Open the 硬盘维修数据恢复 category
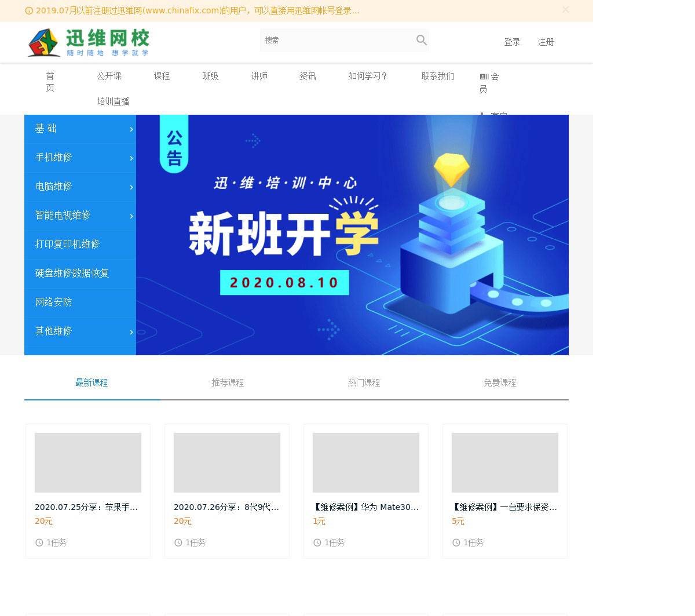Viewport: 695px width, 616px height. pyautogui.click(x=80, y=274)
